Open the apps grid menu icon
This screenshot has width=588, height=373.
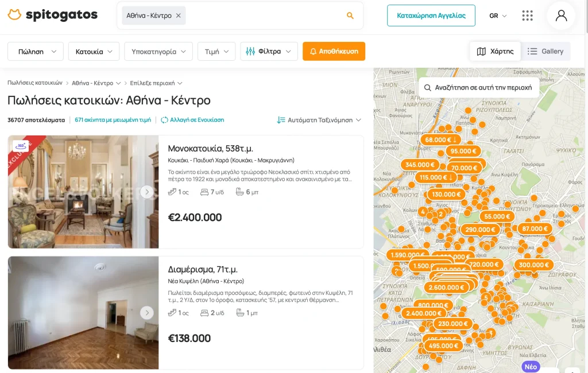pyautogui.click(x=527, y=15)
